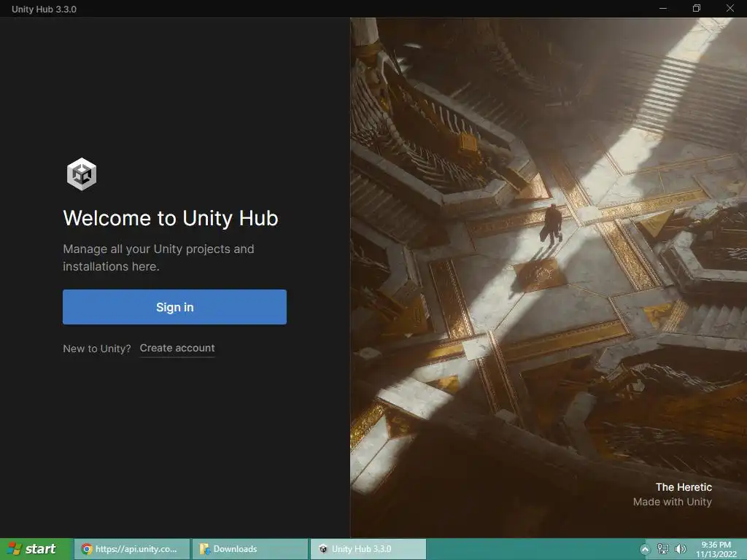Select the Unity Hub 3.3.0 taskbar button
The height and width of the screenshot is (560, 747).
tap(368, 549)
